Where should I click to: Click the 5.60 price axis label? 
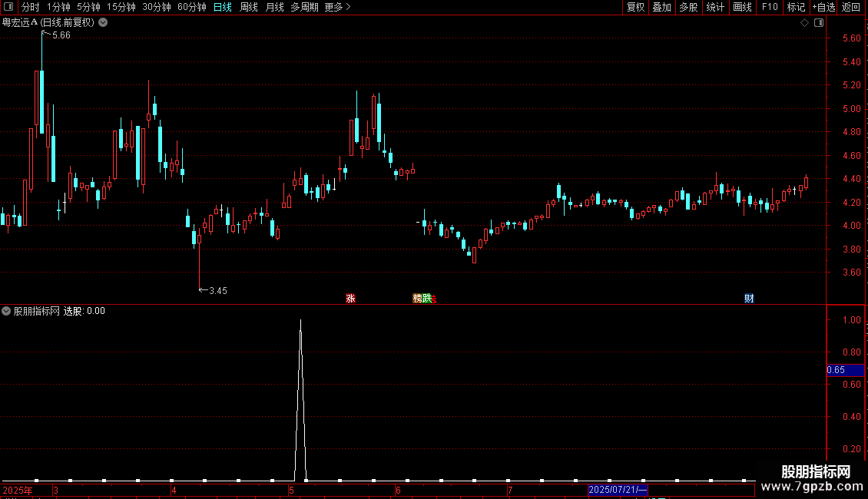coord(851,38)
